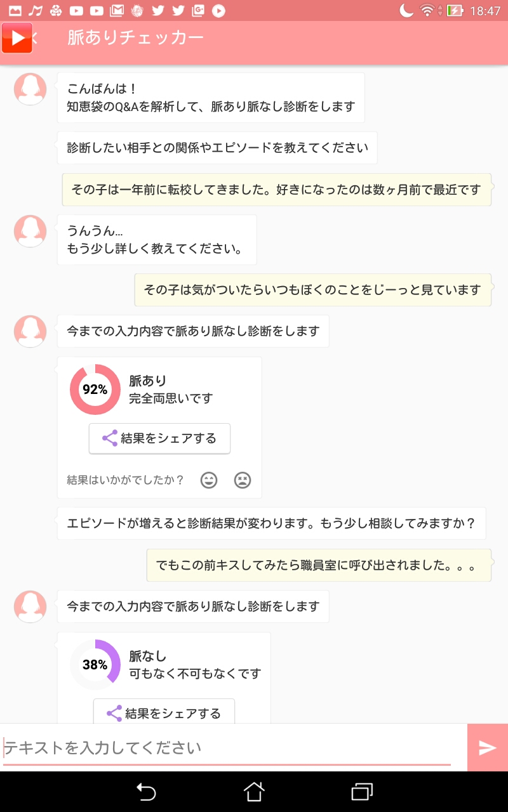Tap the battery icon in status bar
Image resolution: width=508 pixels, height=812 pixels.
pos(455,10)
